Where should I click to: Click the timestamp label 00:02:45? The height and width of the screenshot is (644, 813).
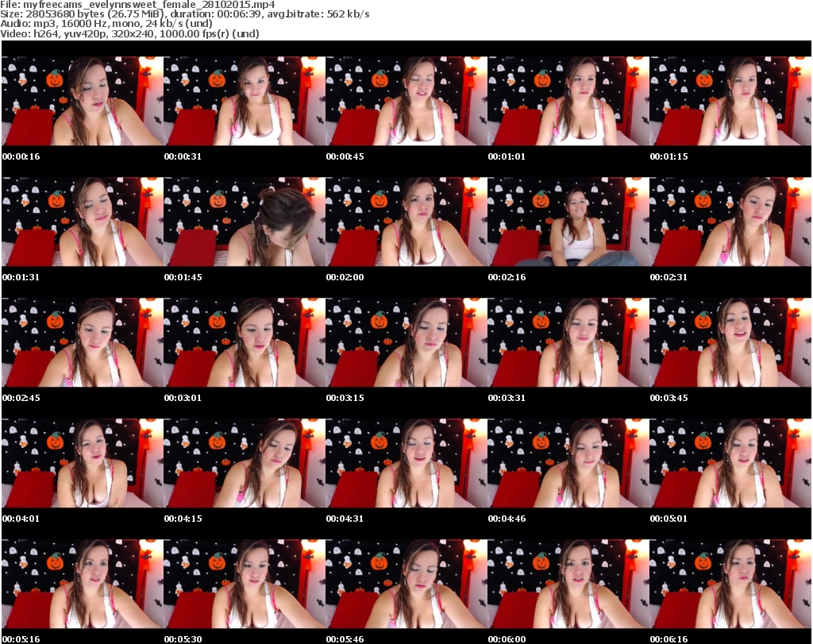(x=21, y=398)
